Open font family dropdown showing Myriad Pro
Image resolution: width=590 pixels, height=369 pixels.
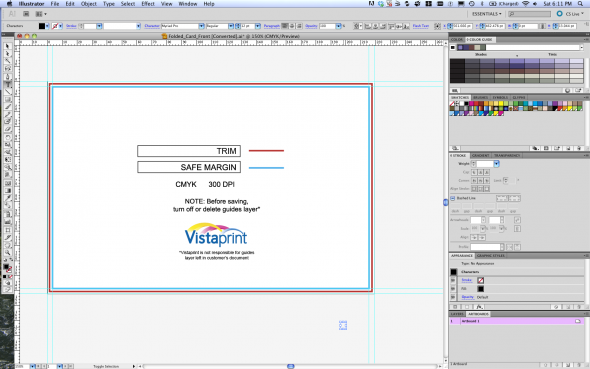point(201,26)
